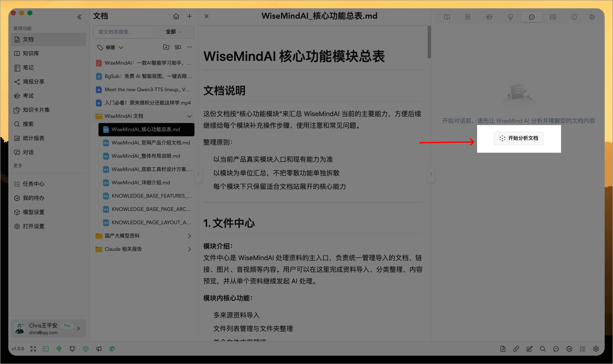
Task: Click the palette icon in the status bar
Action: pos(112,349)
